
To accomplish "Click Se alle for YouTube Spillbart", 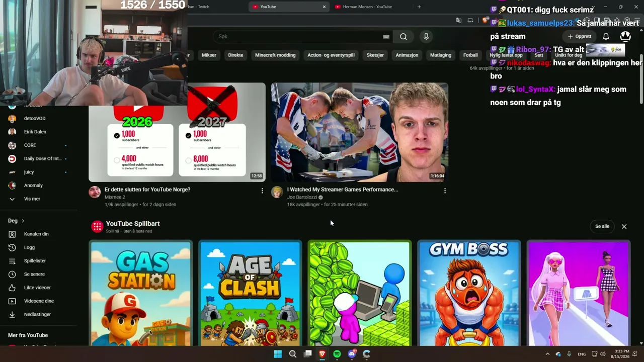I will (x=602, y=227).
